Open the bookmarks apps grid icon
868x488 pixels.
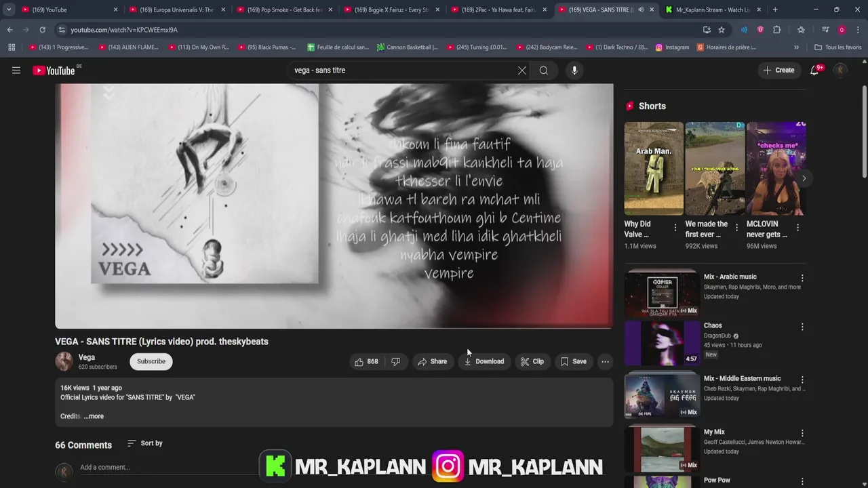[12, 47]
